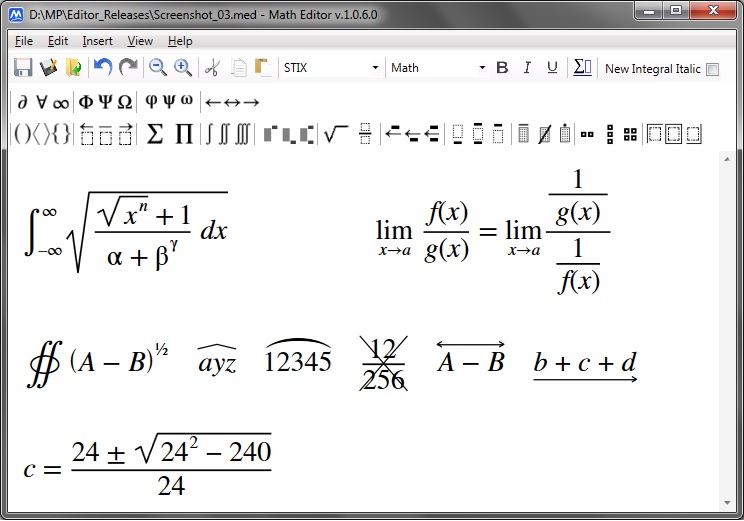
Task: Click the Redo arrow icon
Action: [128, 68]
